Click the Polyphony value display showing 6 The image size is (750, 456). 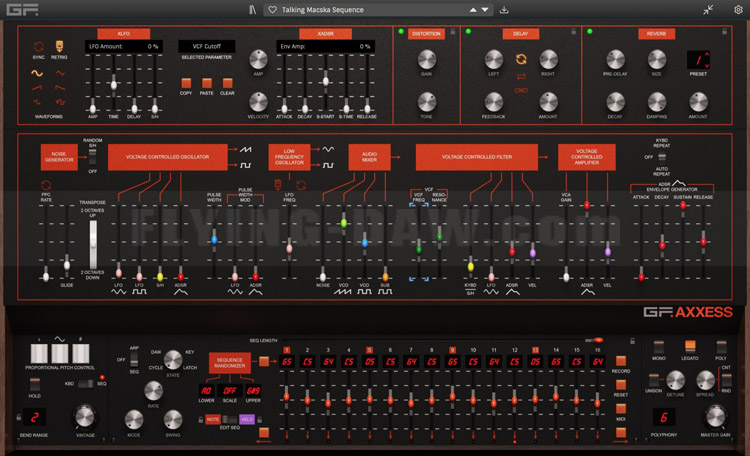664,417
